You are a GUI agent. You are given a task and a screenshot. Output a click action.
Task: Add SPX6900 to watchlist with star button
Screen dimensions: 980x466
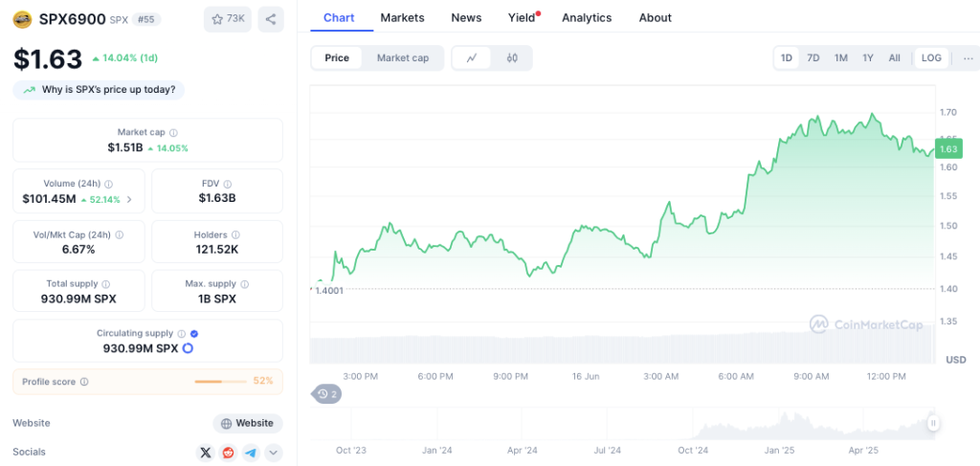(x=228, y=19)
